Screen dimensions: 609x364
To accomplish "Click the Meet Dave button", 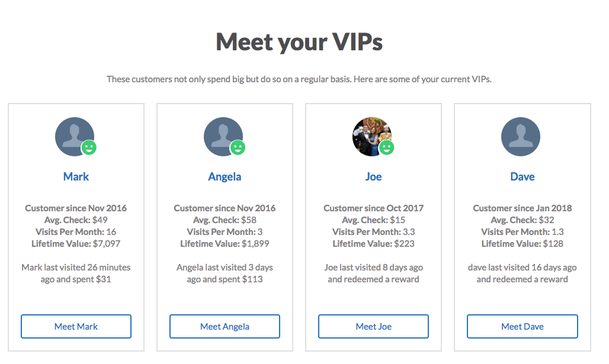I will point(522,326).
